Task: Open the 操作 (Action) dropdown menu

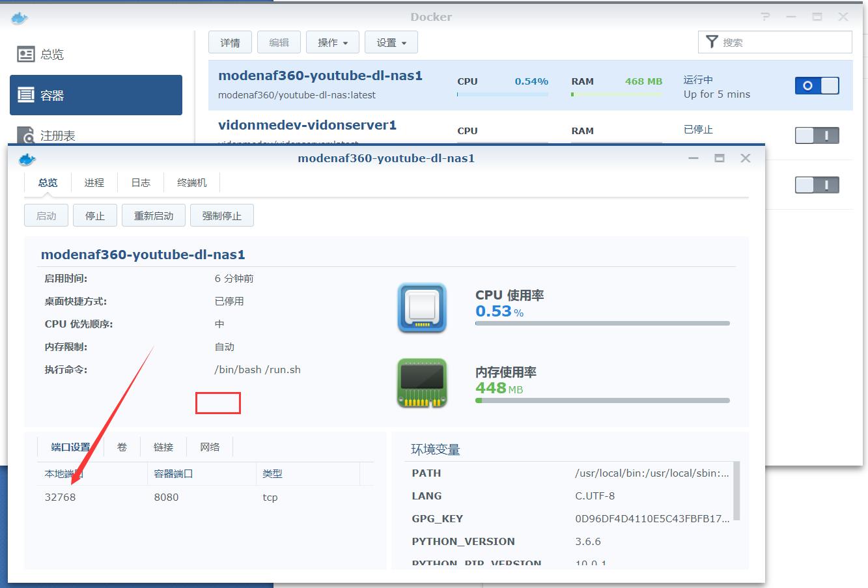Action: 332,42
